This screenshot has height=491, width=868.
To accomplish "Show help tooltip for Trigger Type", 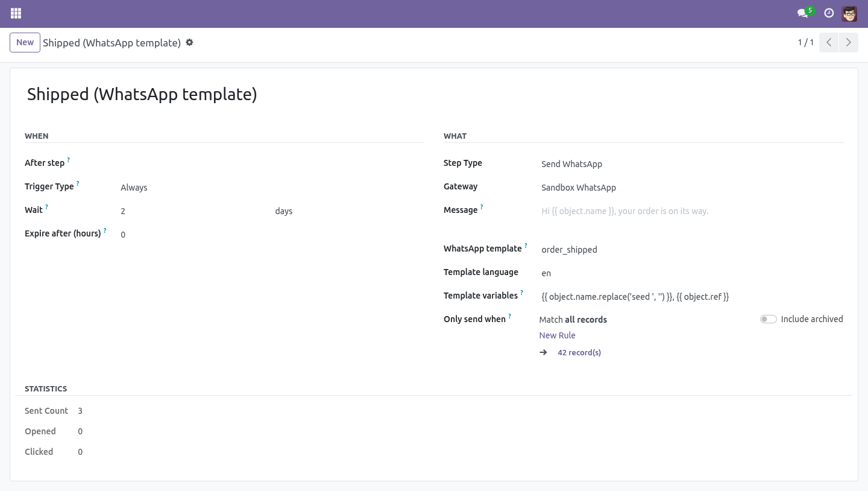I will 78,183.
